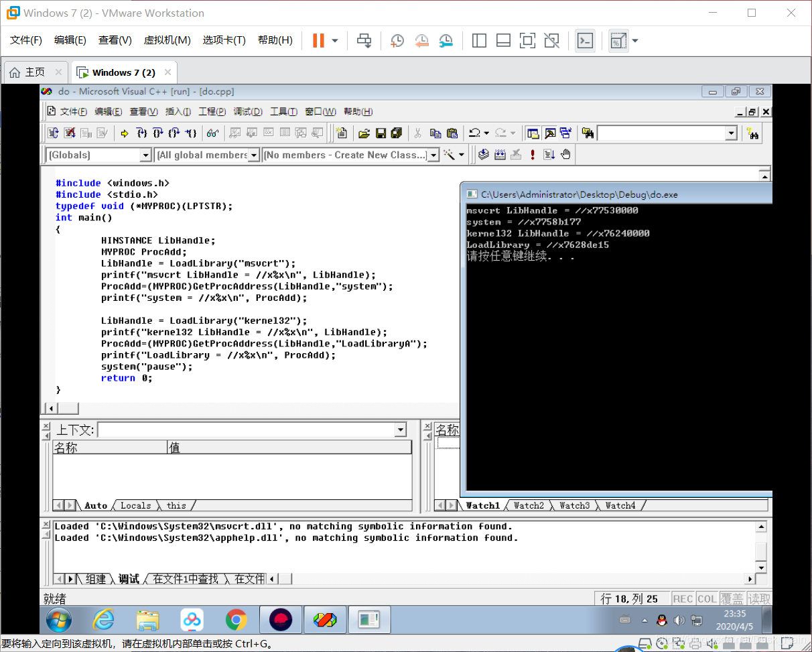
Task: Open the VMware pause button dropdown arrow
Action: [x=335, y=41]
